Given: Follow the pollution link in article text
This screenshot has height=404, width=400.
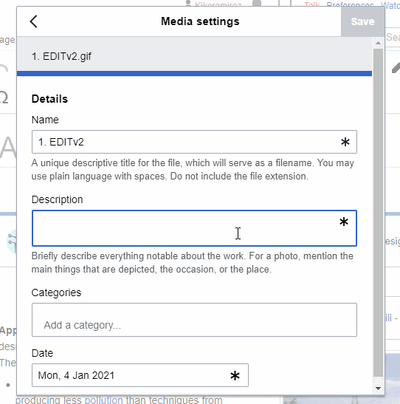Looking at the screenshot, I should (x=104, y=400).
